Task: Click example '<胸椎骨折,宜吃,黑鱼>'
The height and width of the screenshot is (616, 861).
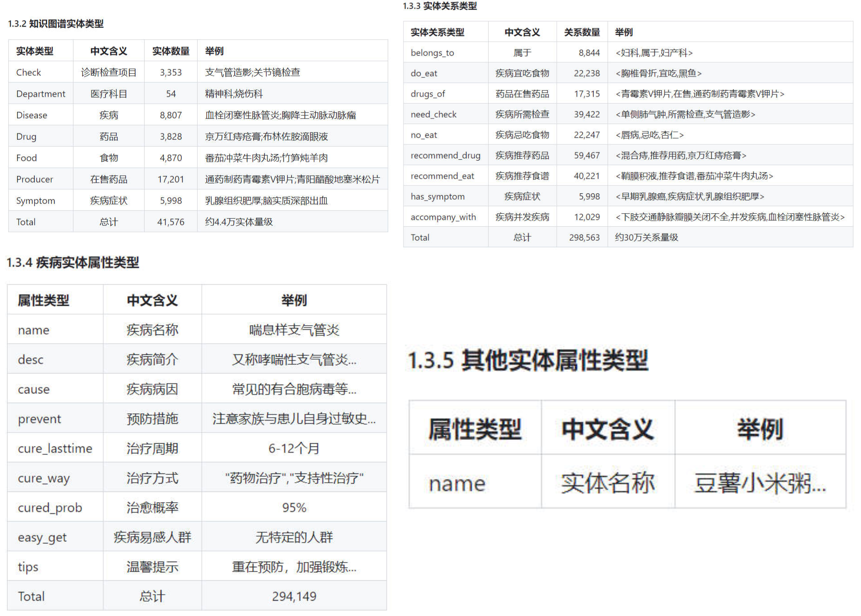Action: pyautogui.click(x=659, y=73)
